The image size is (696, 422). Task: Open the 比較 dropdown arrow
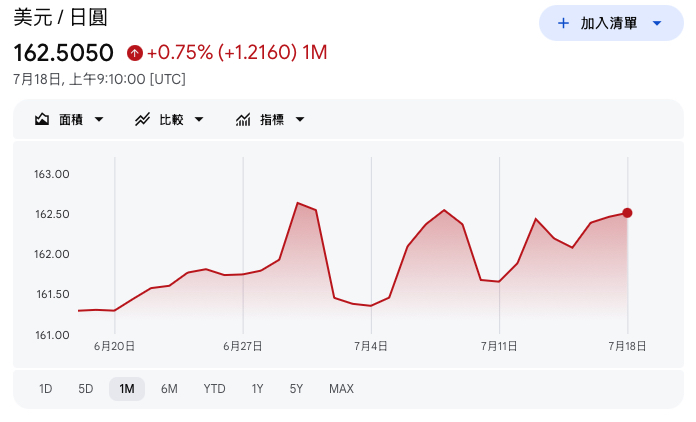(199, 119)
